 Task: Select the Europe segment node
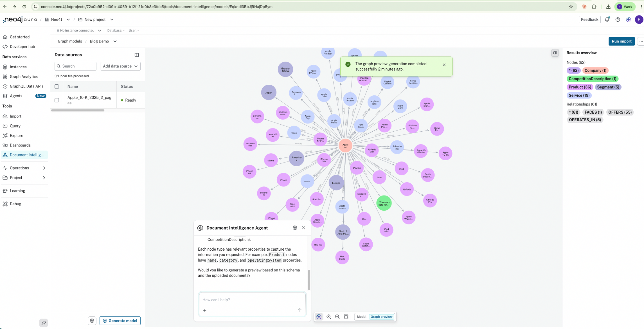pos(336,183)
